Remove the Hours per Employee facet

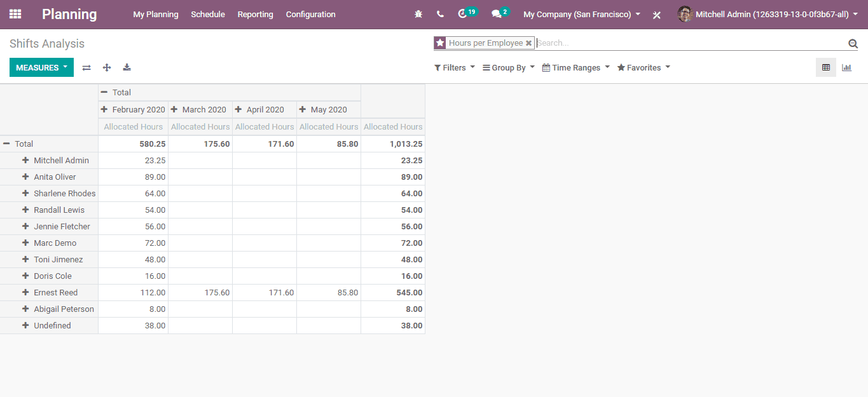tap(528, 43)
